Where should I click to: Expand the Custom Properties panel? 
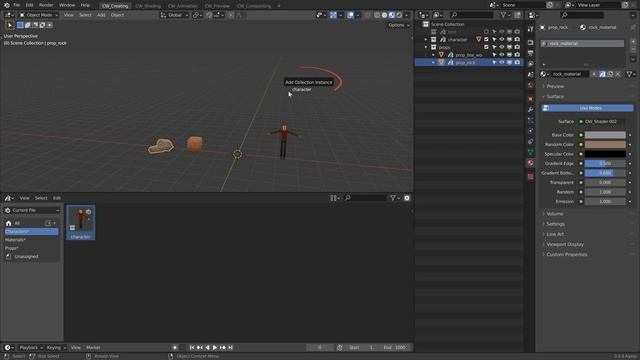(x=567, y=255)
